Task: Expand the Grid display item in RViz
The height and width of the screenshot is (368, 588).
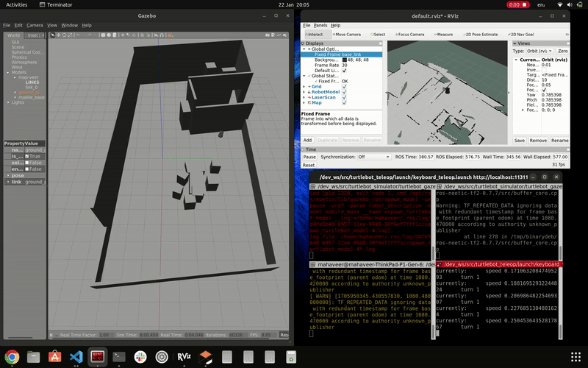Action: (304, 86)
